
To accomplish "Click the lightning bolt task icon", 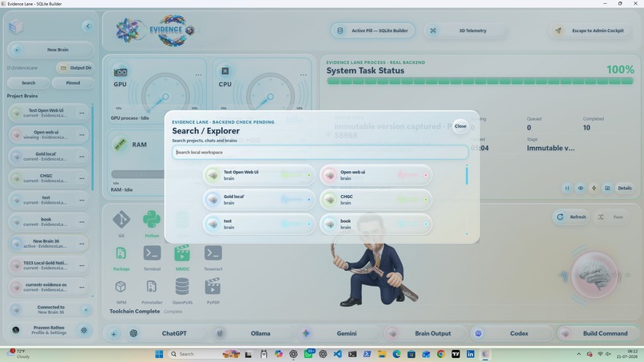I will (594, 188).
